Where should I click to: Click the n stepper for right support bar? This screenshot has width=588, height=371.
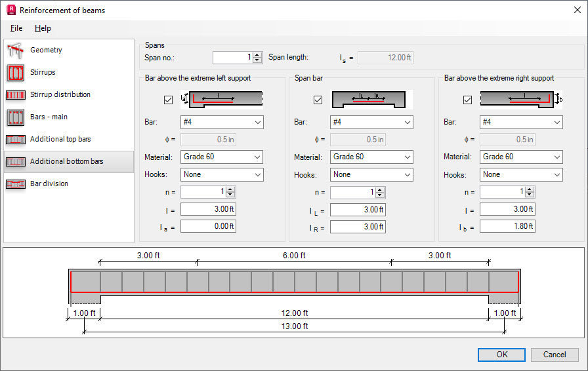click(x=530, y=192)
